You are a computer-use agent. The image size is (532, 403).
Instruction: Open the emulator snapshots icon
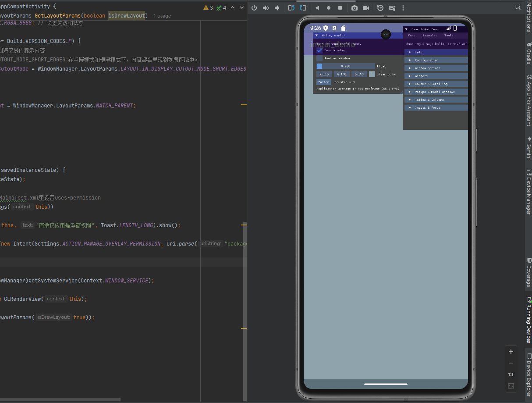pos(380,8)
